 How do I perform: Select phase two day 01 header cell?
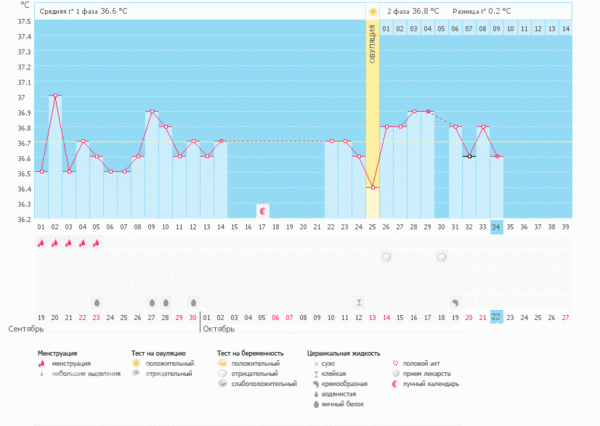[x=386, y=28]
